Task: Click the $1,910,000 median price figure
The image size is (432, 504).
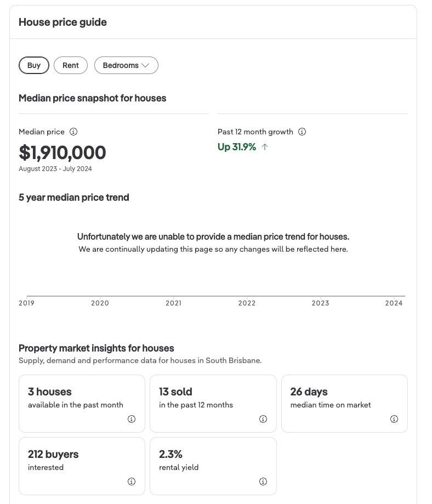Action: pyautogui.click(x=62, y=152)
